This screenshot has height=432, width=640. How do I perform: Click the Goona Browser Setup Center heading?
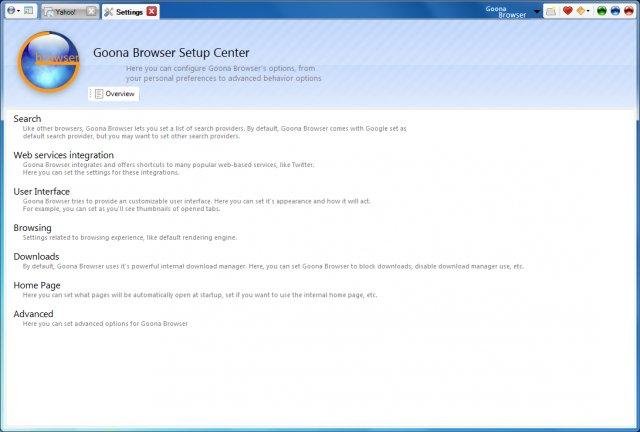tap(171, 53)
